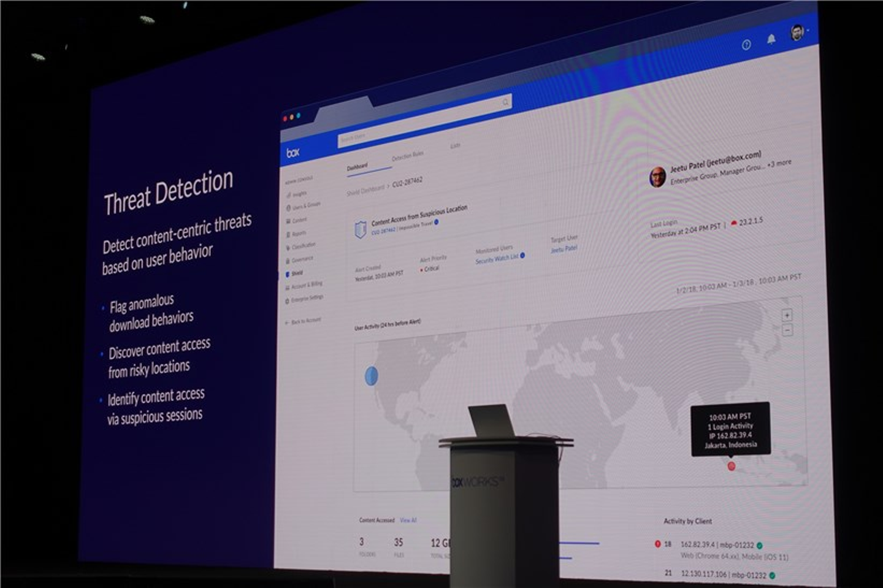Open Reports in the admin sidebar
Image resolution: width=883 pixels, height=588 pixels.
coord(299,234)
